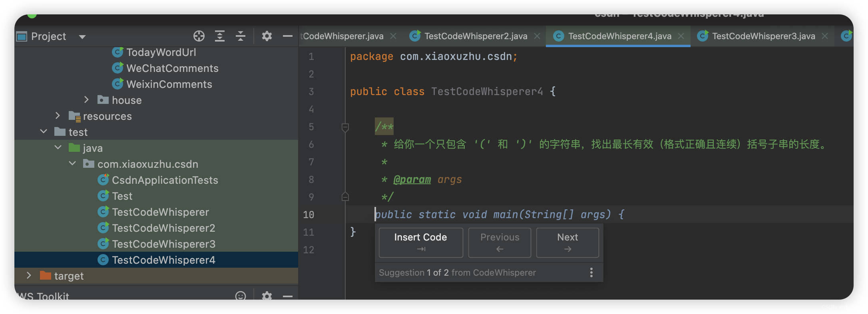The image size is (868, 314).
Task: Open the AWS Toolkit feedback smiley icon
Action: click(x=241, y=296)
